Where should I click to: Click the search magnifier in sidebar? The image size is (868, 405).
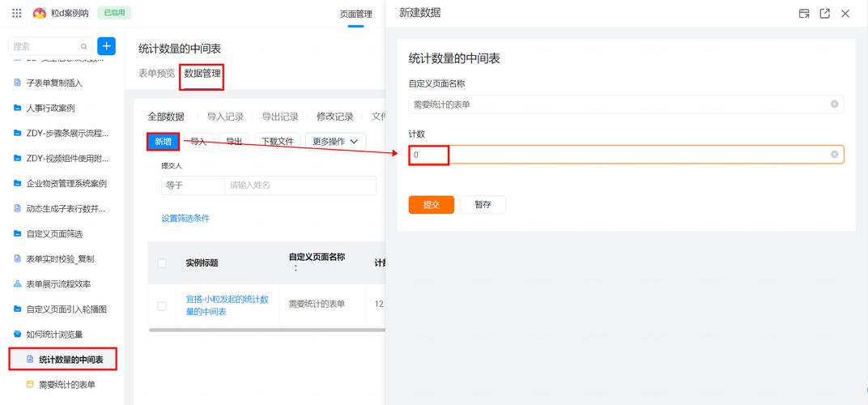(84, 46)
